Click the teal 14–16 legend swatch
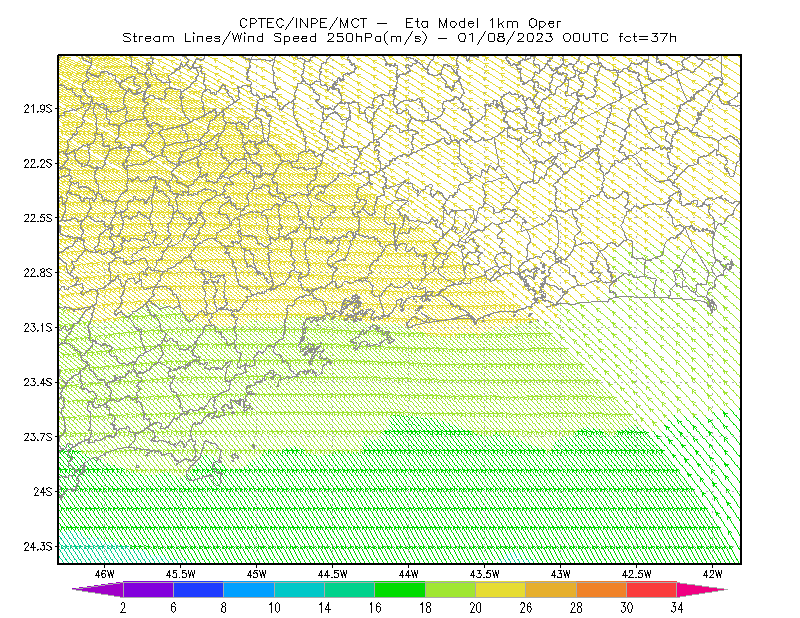Image resolution: width=800 pixels, height=618 pixels. pyautogui.click(x=349, y=589)
